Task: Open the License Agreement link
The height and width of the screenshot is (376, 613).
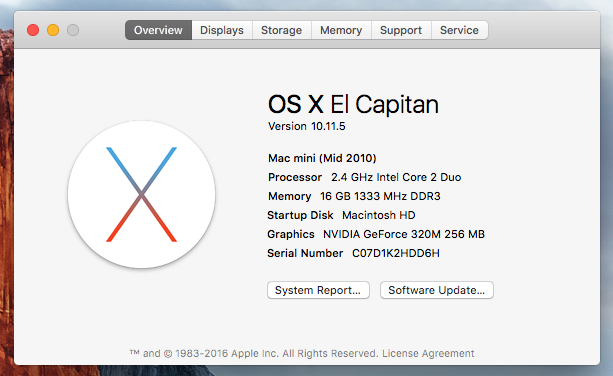Action: click(x=428, y=353)
